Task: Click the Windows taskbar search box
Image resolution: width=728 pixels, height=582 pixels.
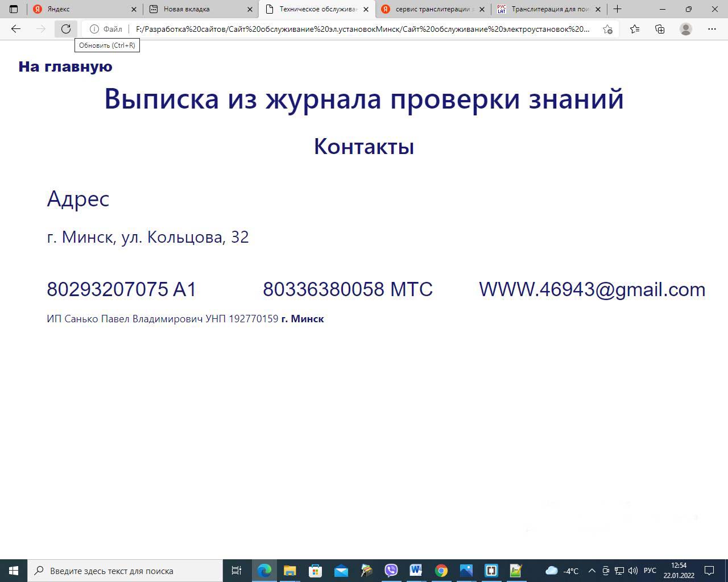Action: (x=125, y=571)
